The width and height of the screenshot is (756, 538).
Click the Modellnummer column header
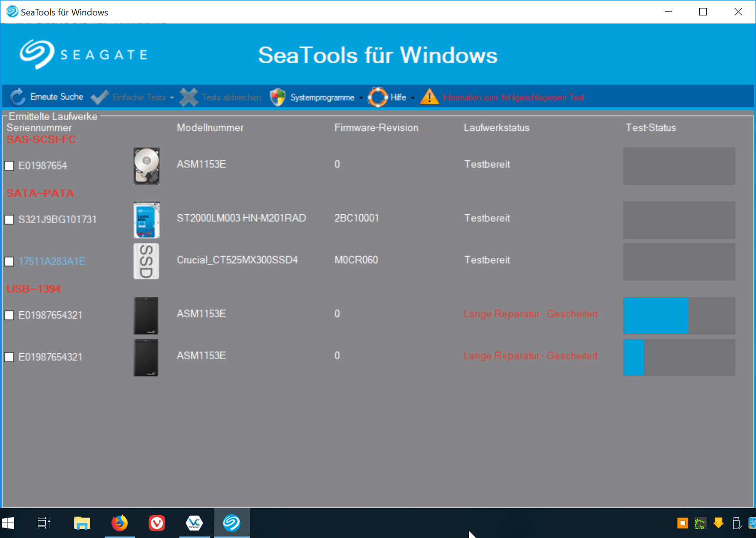tap(210, 128)
